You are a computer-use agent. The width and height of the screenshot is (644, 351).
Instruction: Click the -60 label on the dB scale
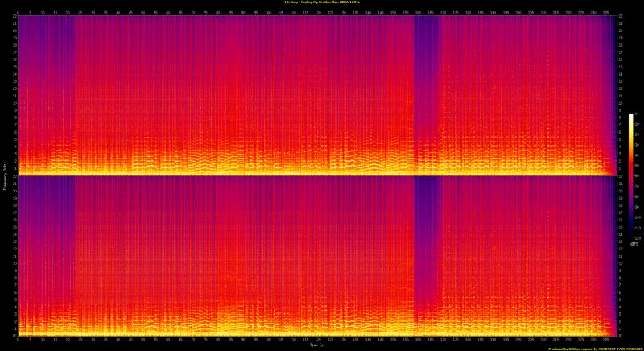(x=637, y=175)
